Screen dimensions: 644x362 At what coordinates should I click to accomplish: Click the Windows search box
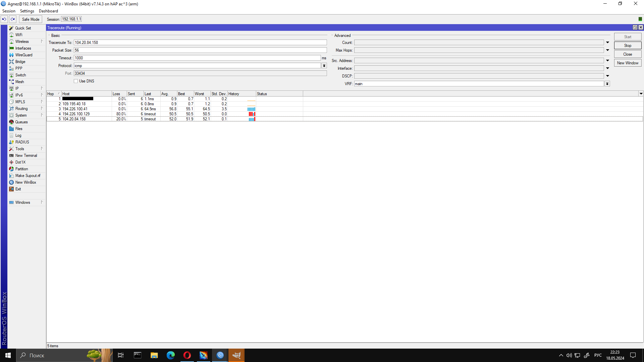click(64, 355)
